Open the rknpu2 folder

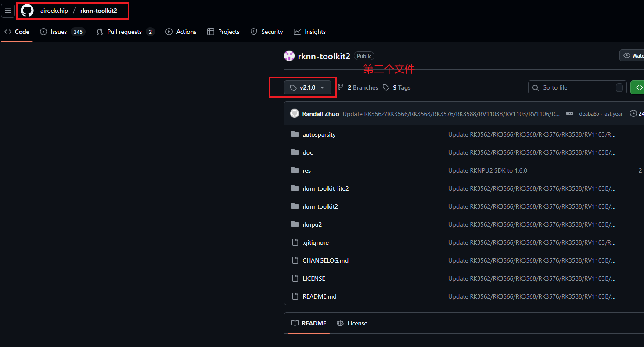pos(312,224)
